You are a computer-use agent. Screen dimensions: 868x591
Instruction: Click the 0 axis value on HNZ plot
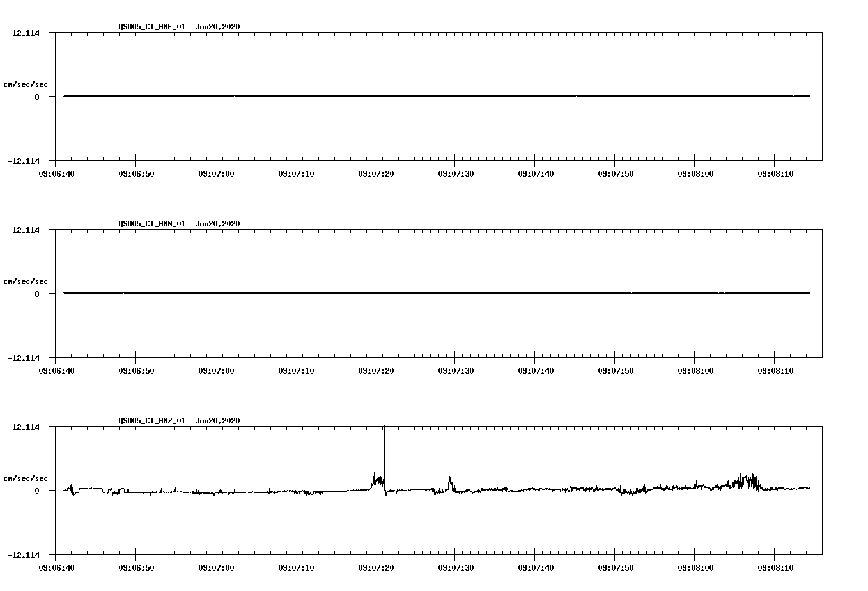click(37, 491)
